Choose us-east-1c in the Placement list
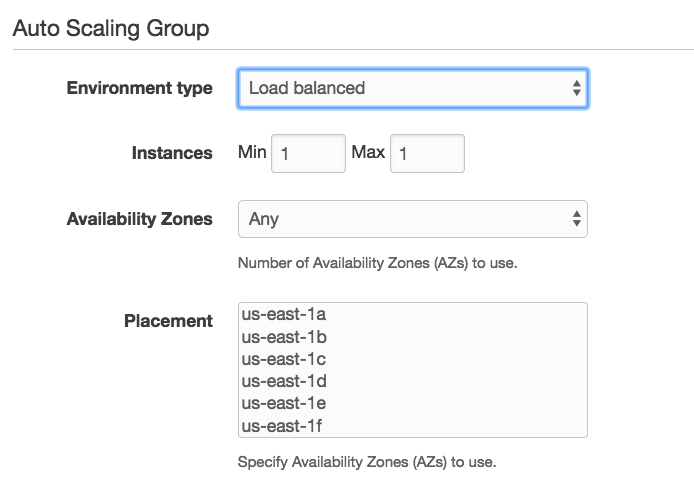694x486 pixels. [413, 359]
